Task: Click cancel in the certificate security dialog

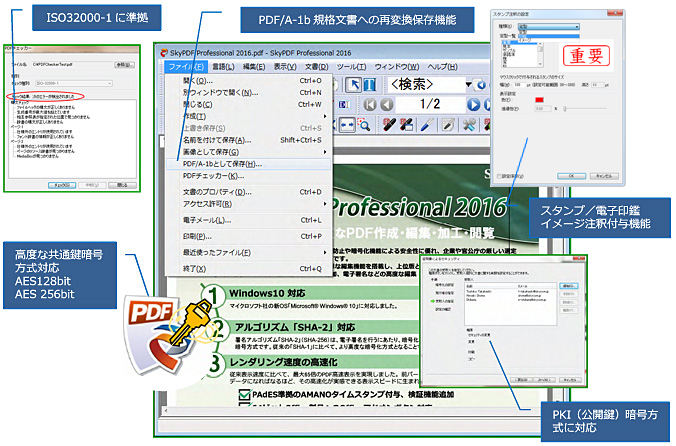Action: click(x=570, y=380)
